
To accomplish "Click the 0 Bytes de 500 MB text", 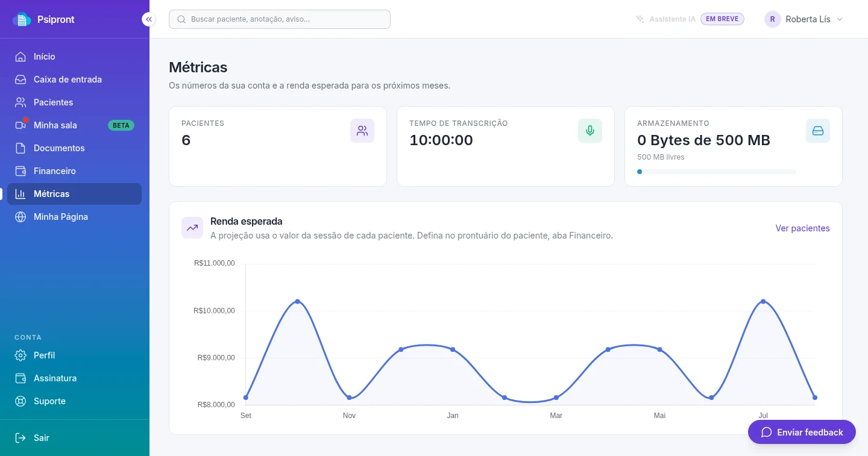I will pos(703,140).
